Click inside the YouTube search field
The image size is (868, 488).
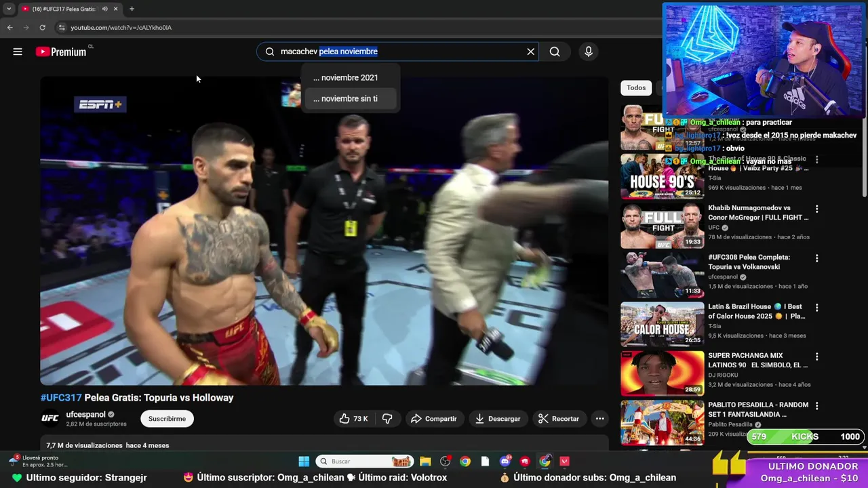[x=397, y=52]
